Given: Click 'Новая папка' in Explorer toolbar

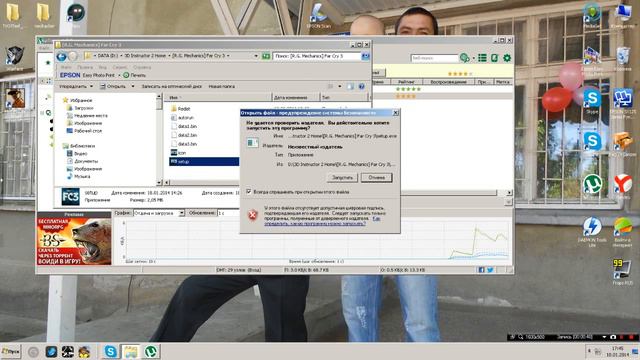Looking at the screenshot, I should pyautogui.click(x=222, y=87).
